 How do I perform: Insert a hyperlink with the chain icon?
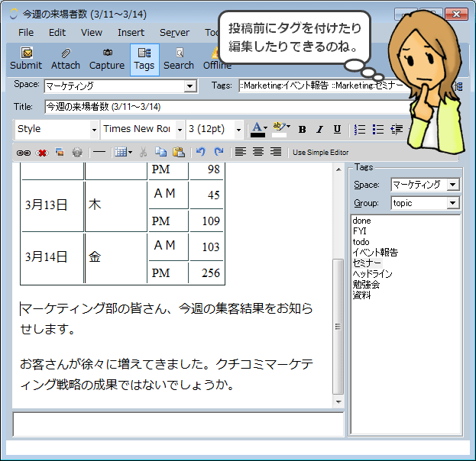[x=24, y=153]
